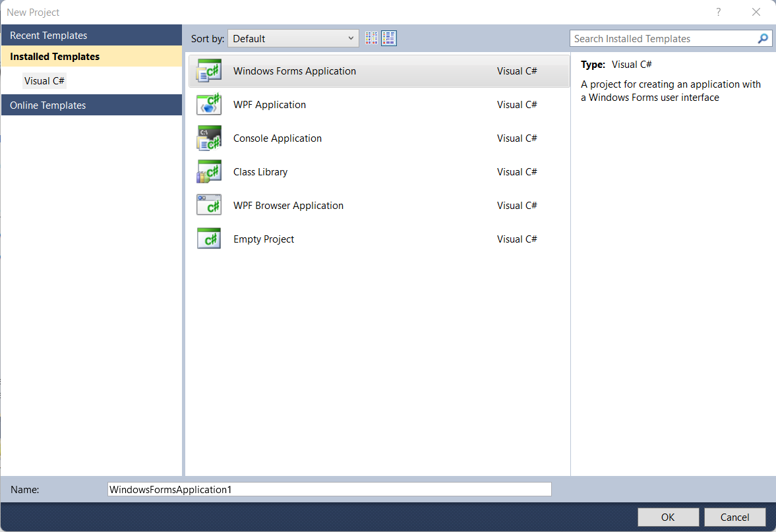Click the Class Library template icon

tap(209, 171)
